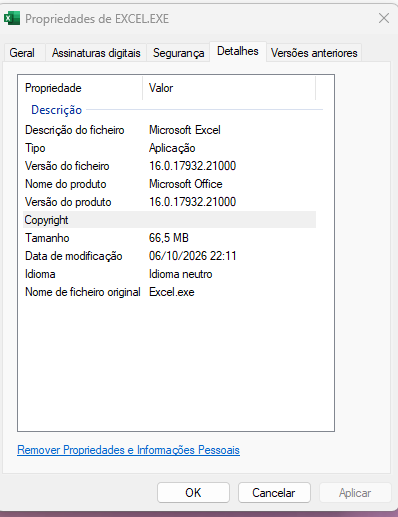The height and width of the screenshot is (517, 398).
Task: Click the file version value for Versão do ficheiro
Action: pos(193,166)
